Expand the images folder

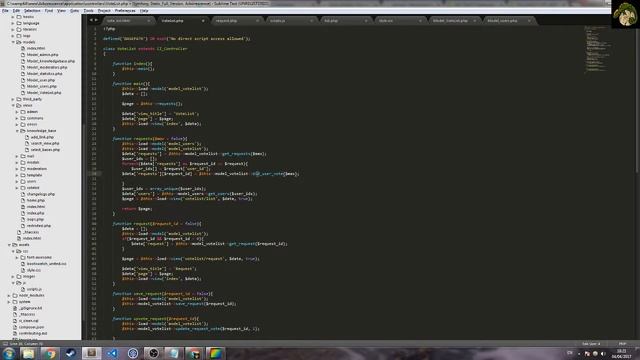pyautogui.click(x=13, y=276)
